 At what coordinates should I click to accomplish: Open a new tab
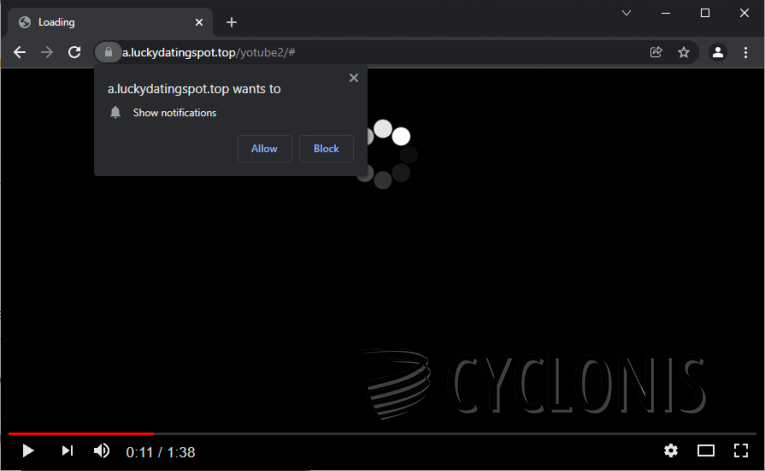(232, 22)
